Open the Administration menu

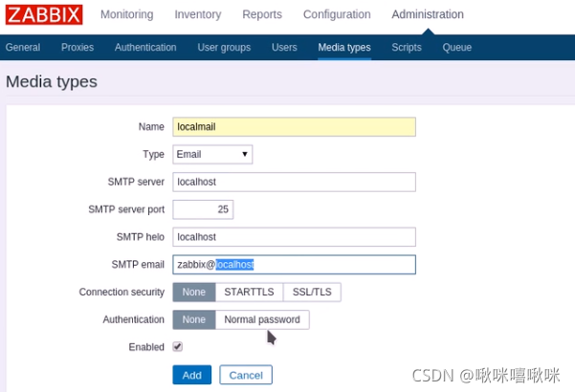click(428, 14)
